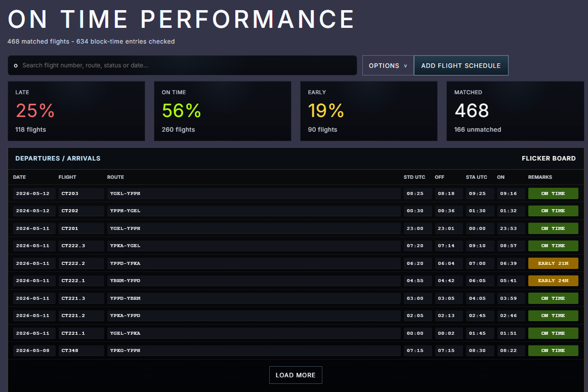The height and width of the screenshot is (392, 588).
Task: Click the 118 flights text
Action: (31, 130)
